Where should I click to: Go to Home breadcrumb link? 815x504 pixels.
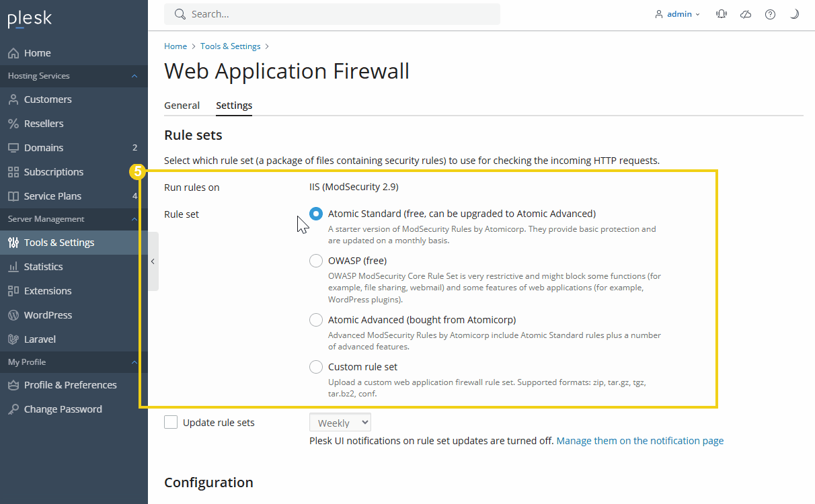tap(176, 46)
